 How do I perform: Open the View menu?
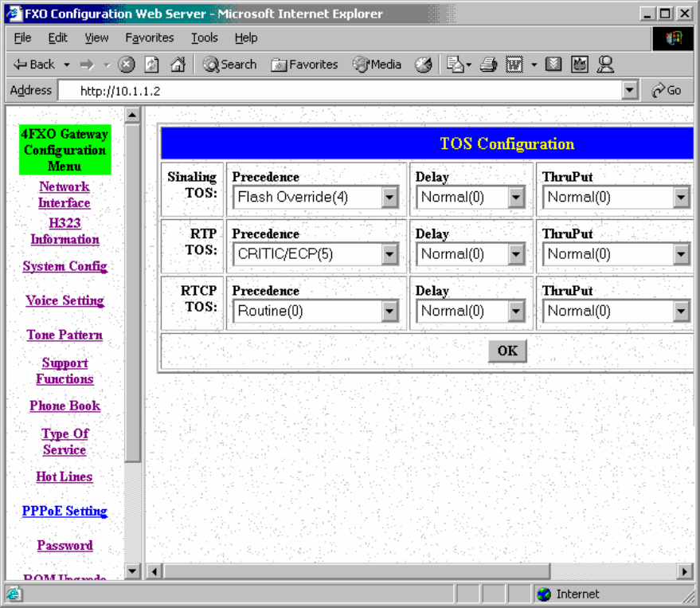point(96,37)
